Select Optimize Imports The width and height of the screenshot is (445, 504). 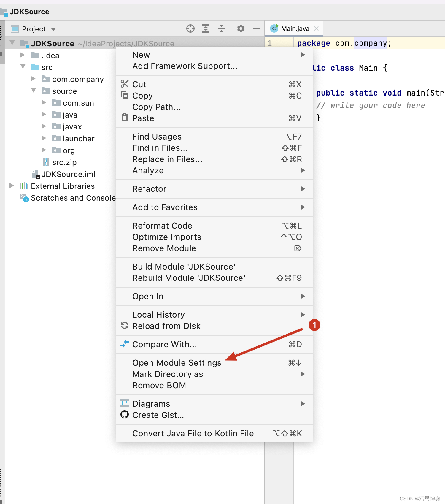tap(214, 237)
